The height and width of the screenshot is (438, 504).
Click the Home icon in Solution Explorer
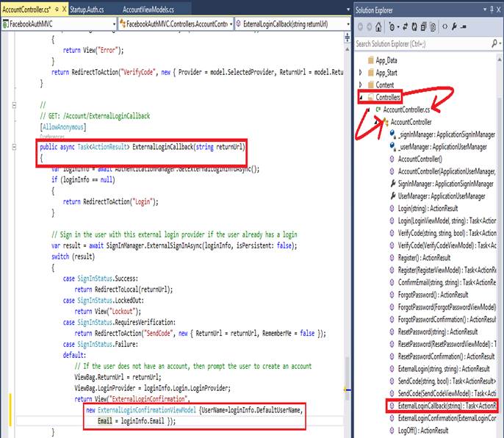379,27
